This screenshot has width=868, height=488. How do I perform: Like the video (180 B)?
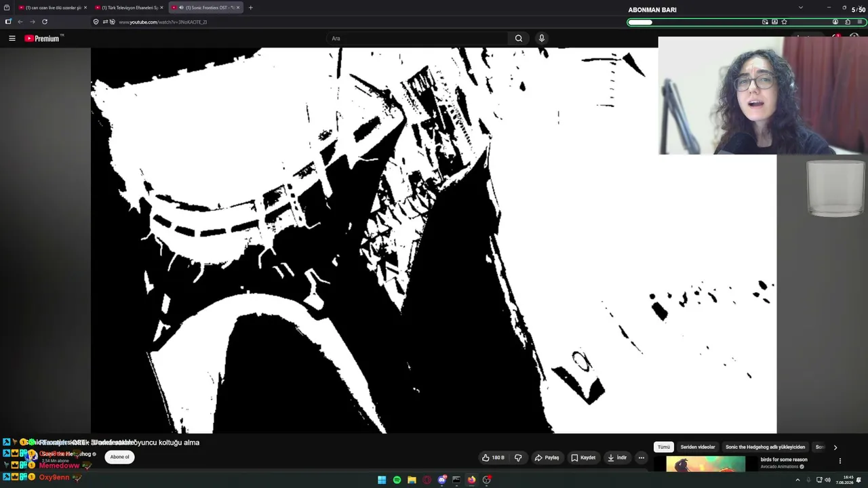(493, 457)
